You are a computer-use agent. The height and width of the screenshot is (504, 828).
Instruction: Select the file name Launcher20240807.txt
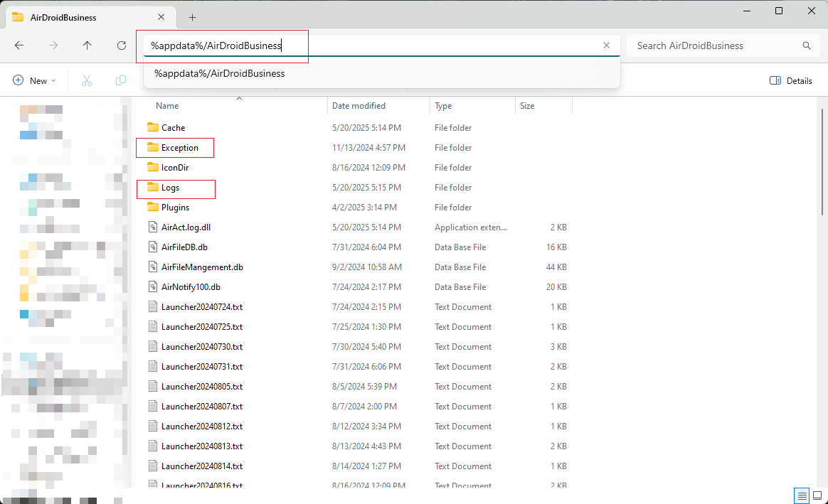[202, 407]
